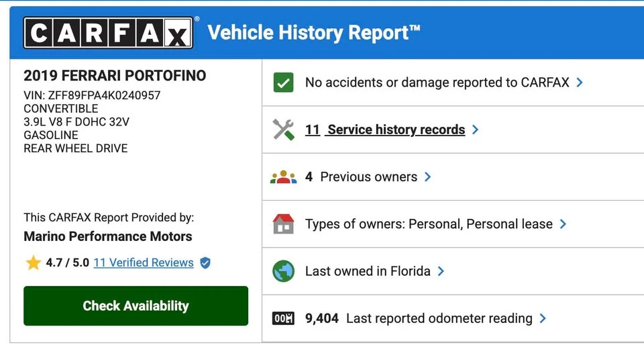644x351 pixels.
Task: Click the previous owners people icon
Action: tap(283, 177)
